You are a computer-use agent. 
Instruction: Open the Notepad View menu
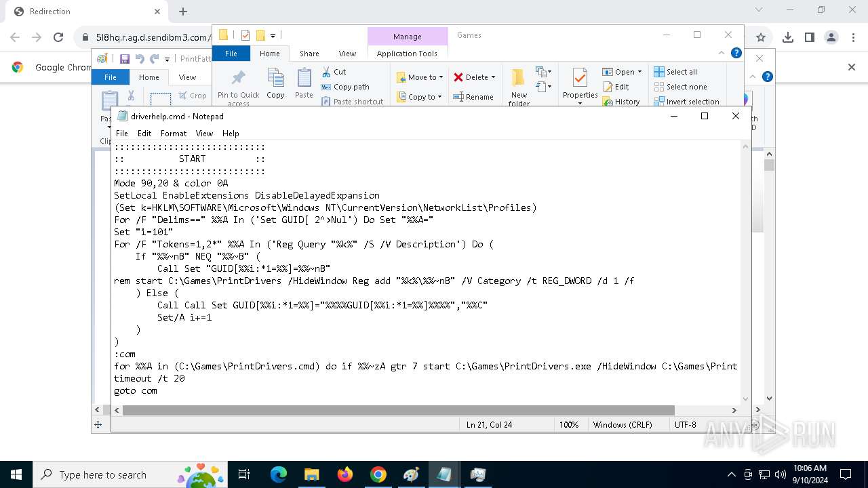tap(204, 134)
